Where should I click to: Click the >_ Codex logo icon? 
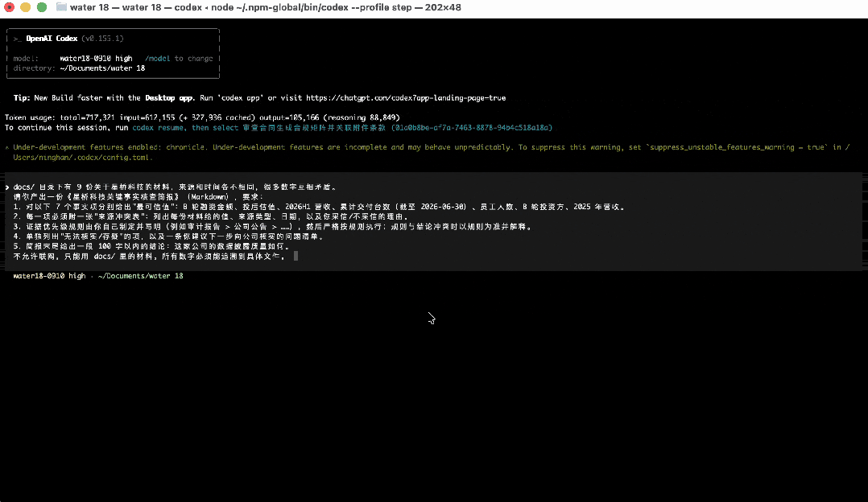click(x=18, y=39)
